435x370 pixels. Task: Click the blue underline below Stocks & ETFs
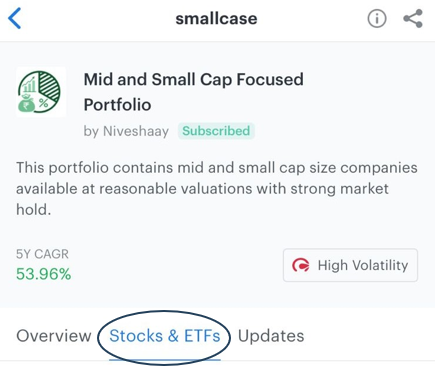[x=165, y=359]
